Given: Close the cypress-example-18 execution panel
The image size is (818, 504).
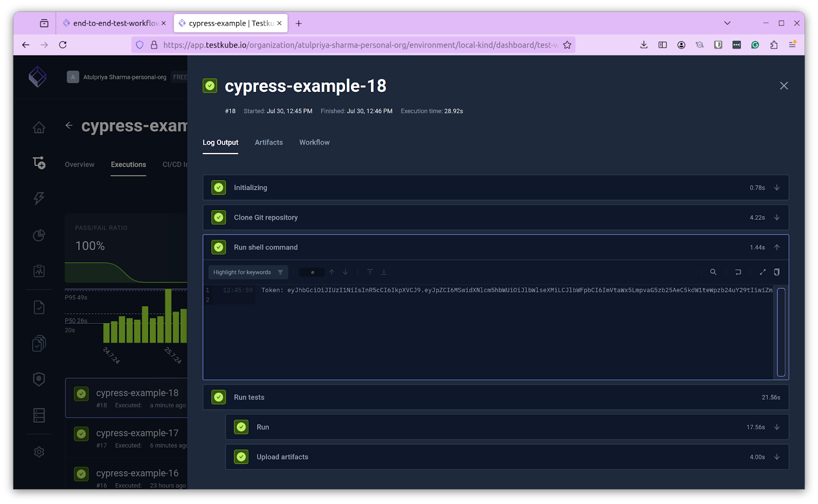Looking at the screenshot, I should pyautogui.click(x=784, y=86).
